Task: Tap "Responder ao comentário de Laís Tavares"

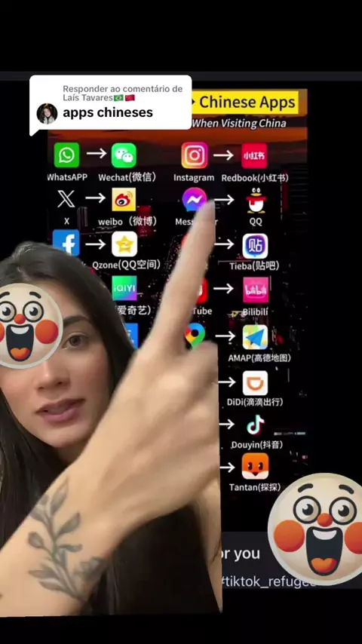Action: [x=122, y=93]
